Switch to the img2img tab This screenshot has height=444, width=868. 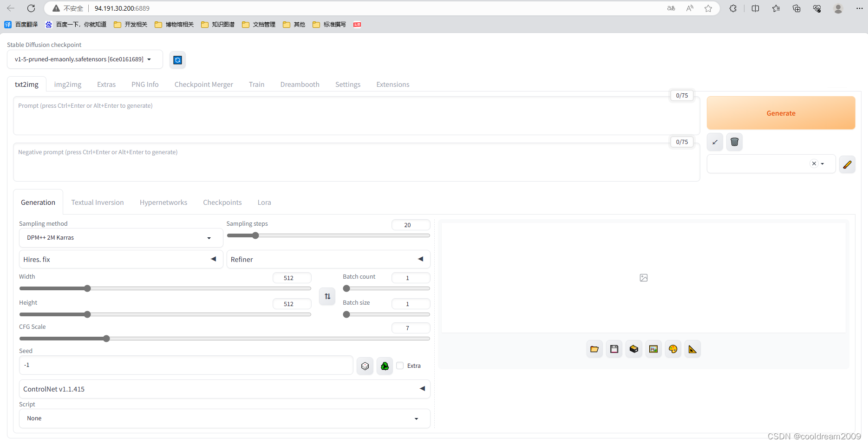(68, 85)
